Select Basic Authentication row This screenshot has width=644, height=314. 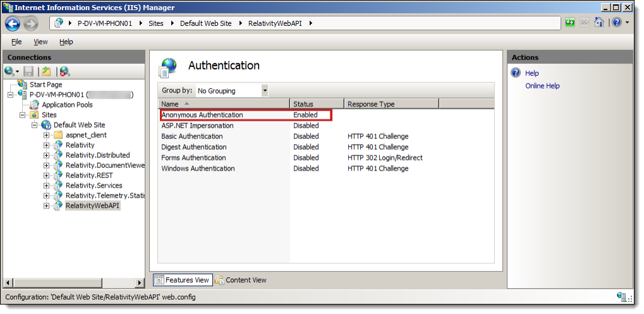[326, 136]
